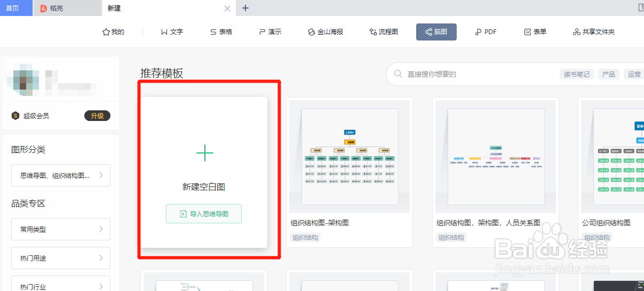
Task: Click the star icon beside 我的
Action: click(106, 32)
